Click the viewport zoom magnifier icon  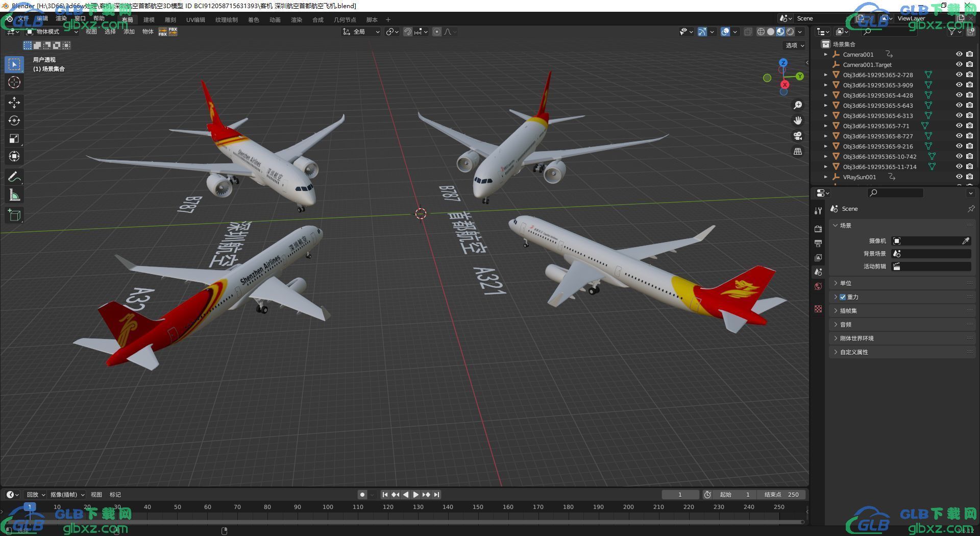pyautogui.click(x=797, y=105)
